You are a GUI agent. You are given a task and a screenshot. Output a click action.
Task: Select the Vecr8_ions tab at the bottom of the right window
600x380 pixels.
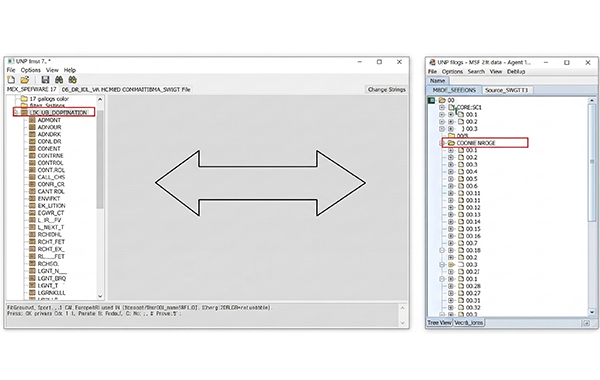coord(469,323)
